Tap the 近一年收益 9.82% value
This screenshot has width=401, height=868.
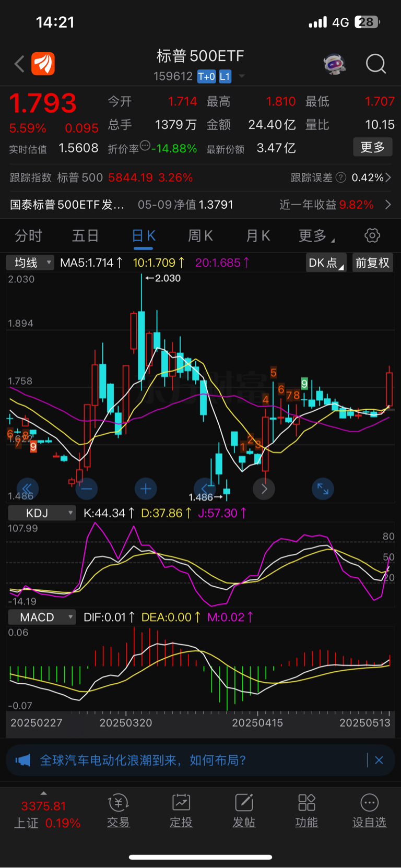coord(356,205)
